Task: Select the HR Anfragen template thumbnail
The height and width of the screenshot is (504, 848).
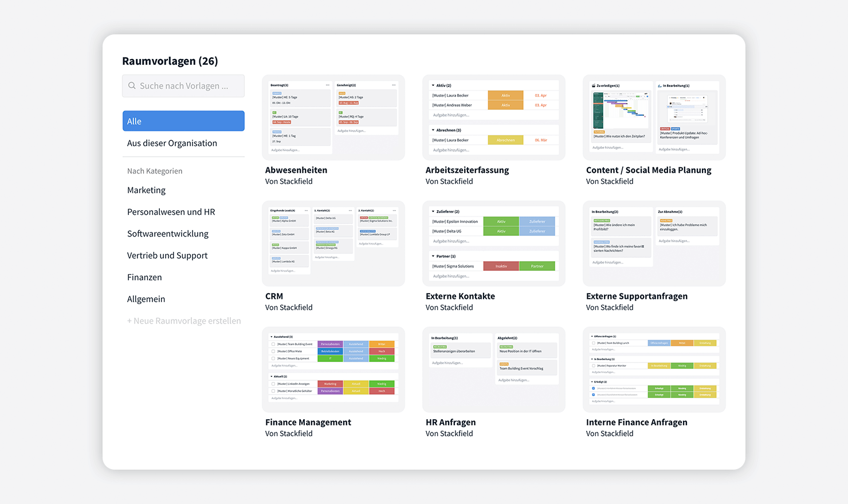Action: pos(494,369)
